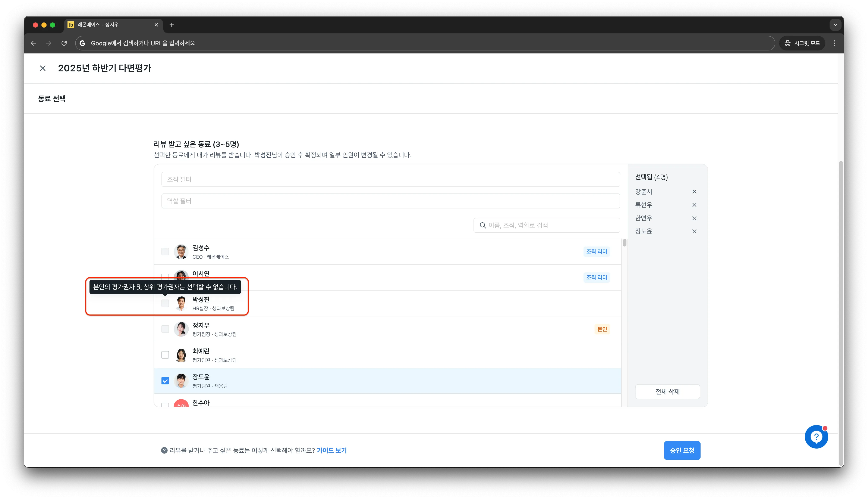Toggle checkbox for 정지우

pyautogui.click(x=165, y=329)
